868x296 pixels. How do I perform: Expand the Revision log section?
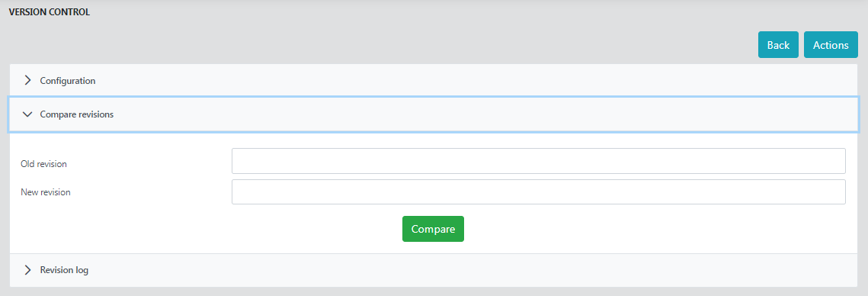(434, 271)
